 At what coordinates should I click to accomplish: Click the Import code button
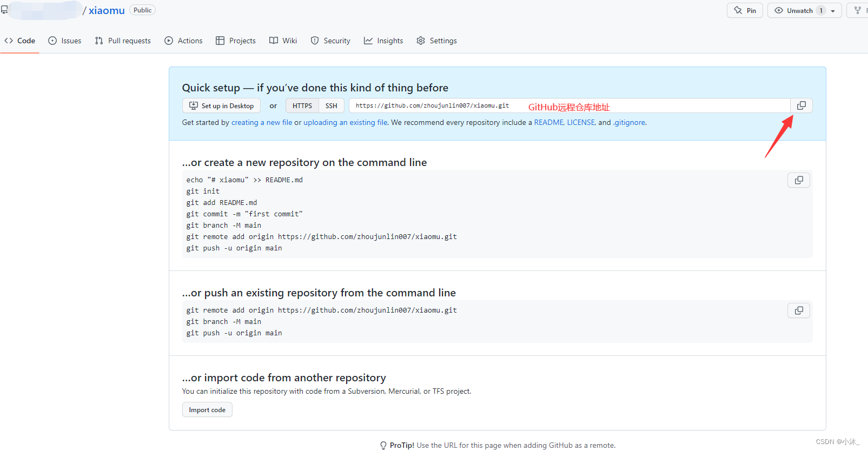(x=207, y=409)
